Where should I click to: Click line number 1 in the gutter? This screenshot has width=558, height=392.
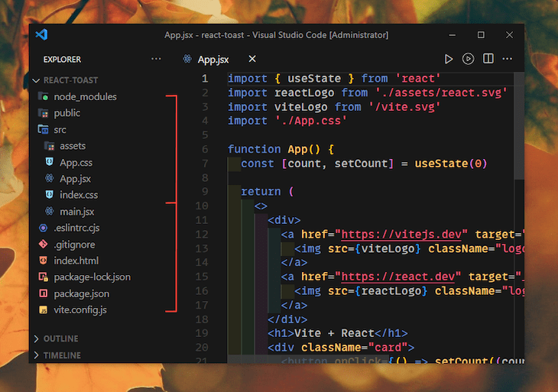pos(205,78)
